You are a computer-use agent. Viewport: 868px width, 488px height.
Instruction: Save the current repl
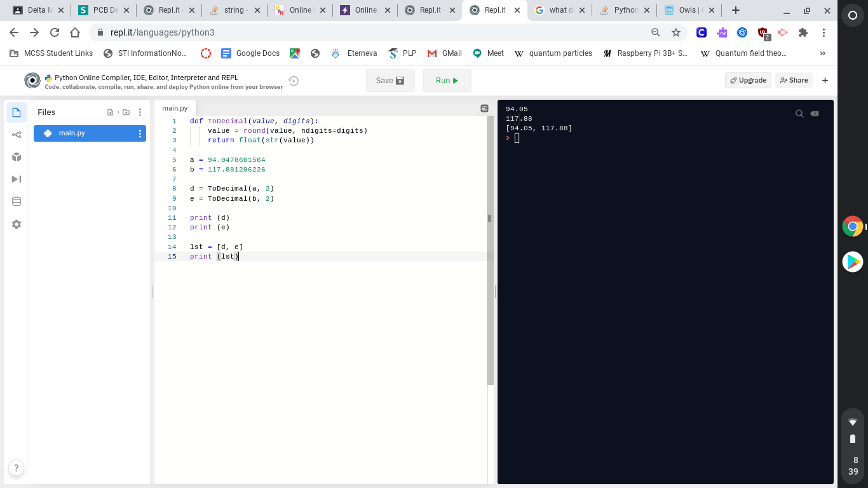(390, 80)
